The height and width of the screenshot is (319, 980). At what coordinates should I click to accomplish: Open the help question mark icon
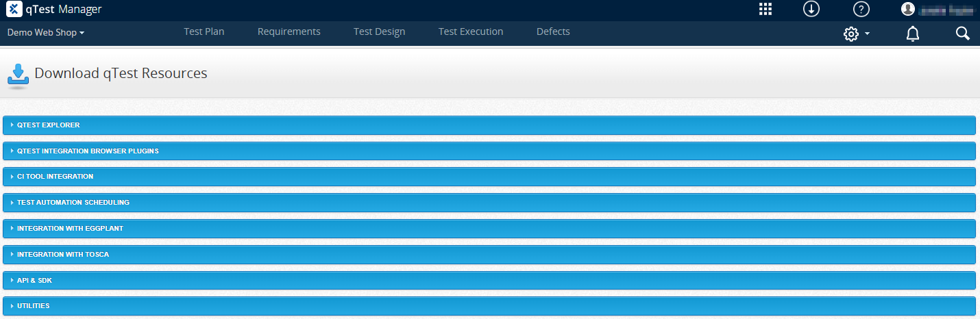861,9
